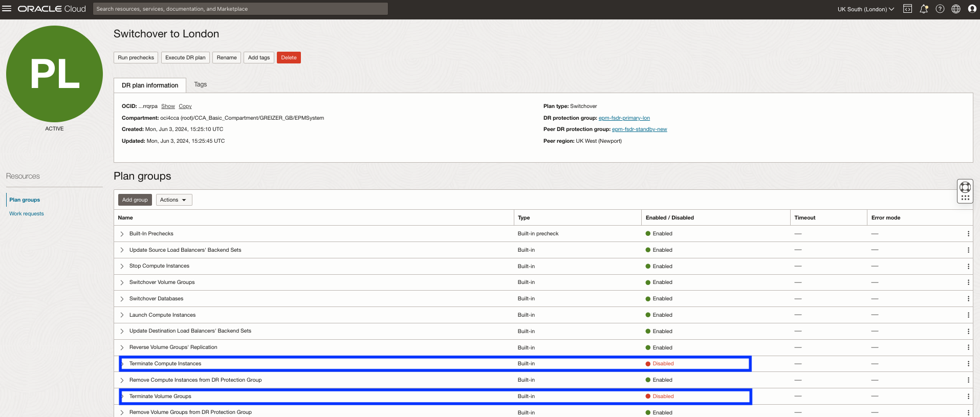Select the DR plan information tab
The image size is (980, 417).
[x=150, y=85]
